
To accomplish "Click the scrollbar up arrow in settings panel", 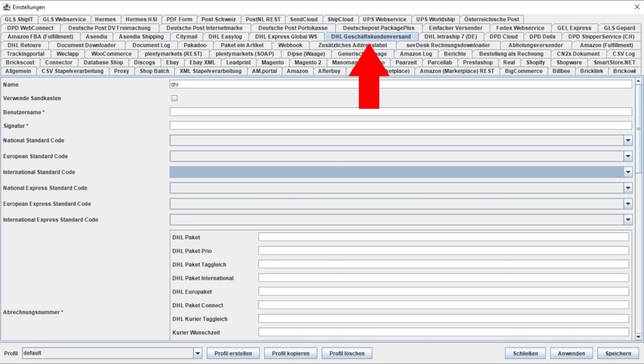I will (x=638, y=81).
